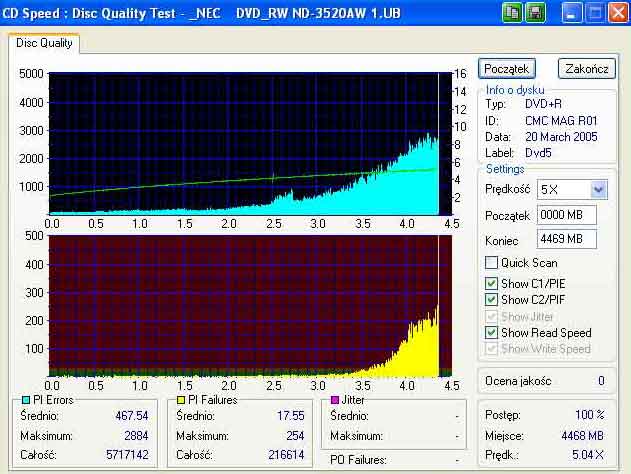Click the Zakończ button

point(587,69)
